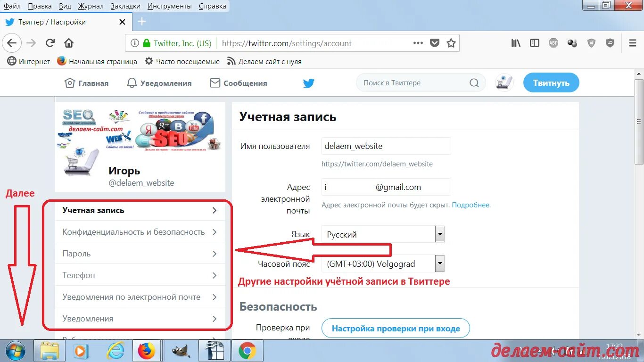This screenshot has width=644, height=362.
Task: Expand the Телефон row chevron
Action: point(215,275)
